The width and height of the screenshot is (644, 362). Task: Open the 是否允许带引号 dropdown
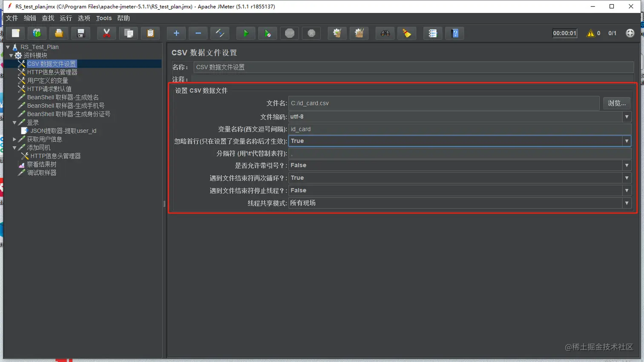(x=460, y=165)
